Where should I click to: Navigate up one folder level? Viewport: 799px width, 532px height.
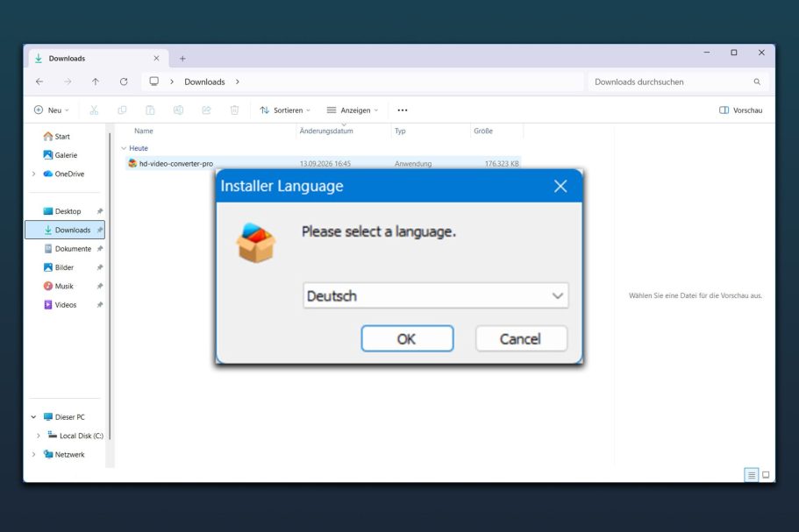click(96, 82)
